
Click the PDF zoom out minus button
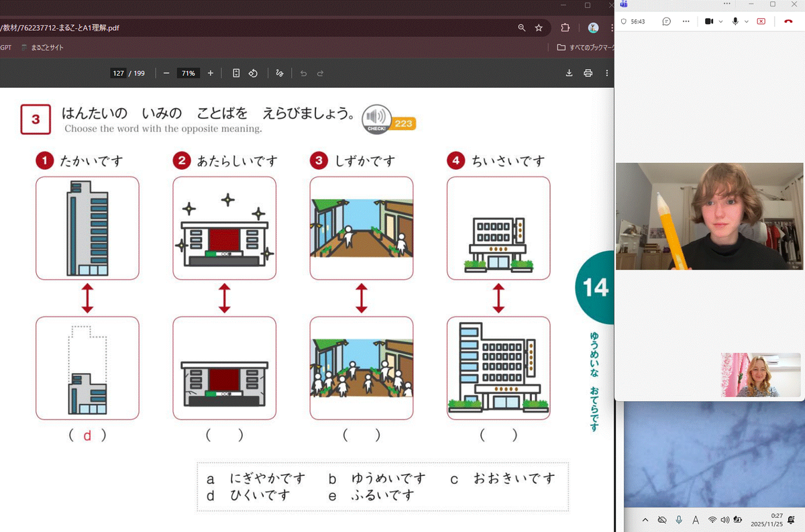pos(166,73)
